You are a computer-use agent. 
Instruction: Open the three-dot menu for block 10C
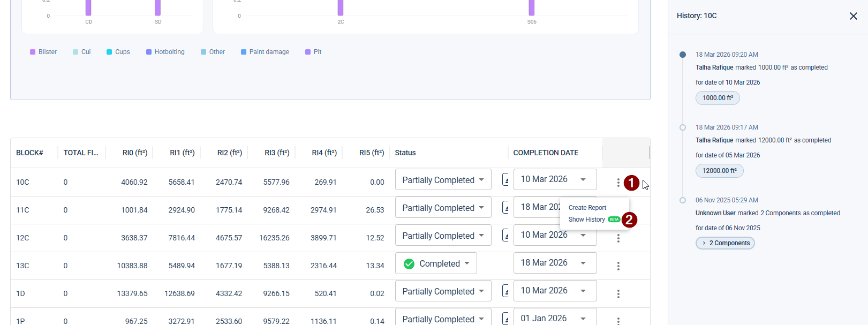(x=618, y=183)
